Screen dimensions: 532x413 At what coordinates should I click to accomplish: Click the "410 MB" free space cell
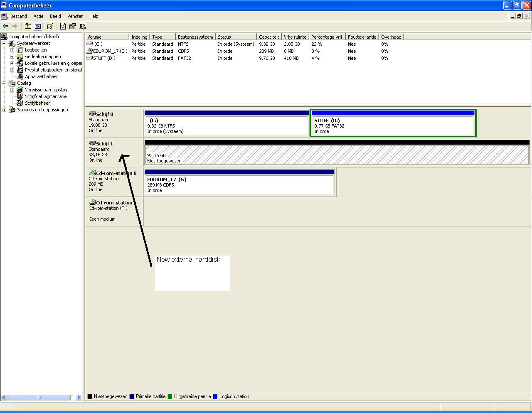point(291,58)
